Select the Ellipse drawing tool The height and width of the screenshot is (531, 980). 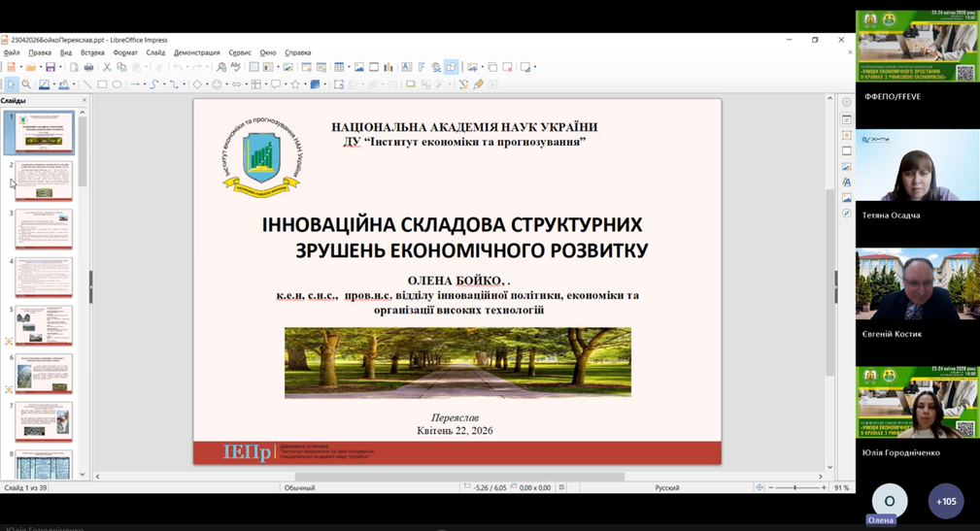(117, 84)
